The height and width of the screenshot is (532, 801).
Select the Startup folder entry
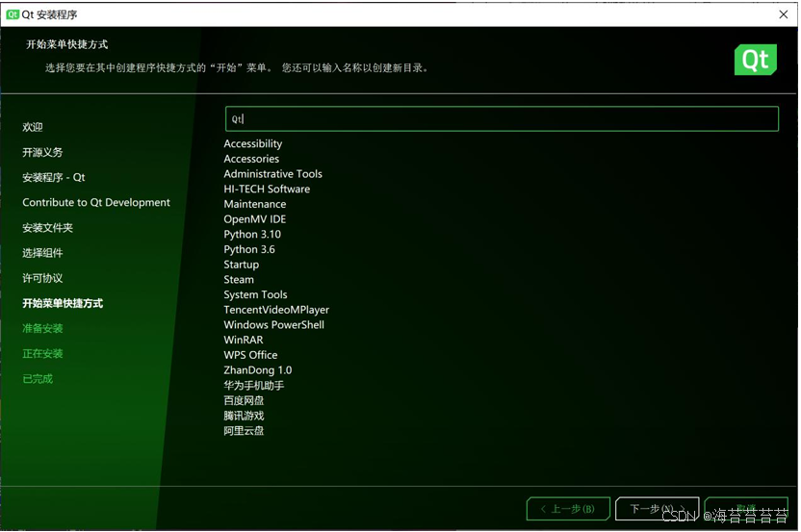[241, 265]
